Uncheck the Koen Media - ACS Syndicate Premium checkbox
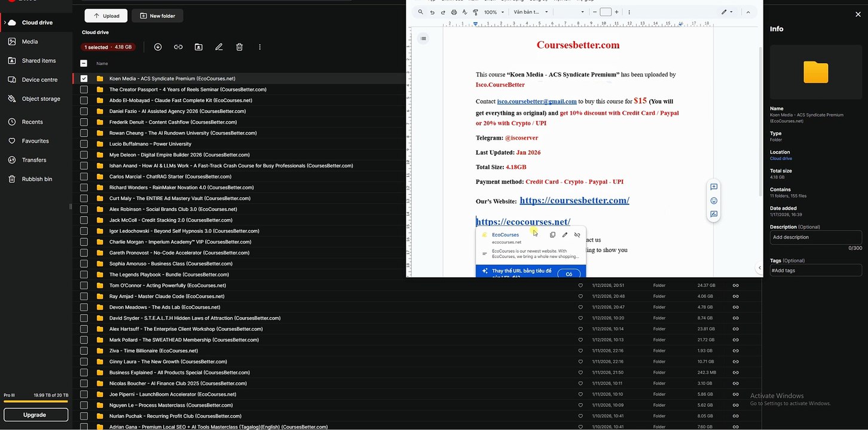This screenshot has width=868, height=430. 84,78
